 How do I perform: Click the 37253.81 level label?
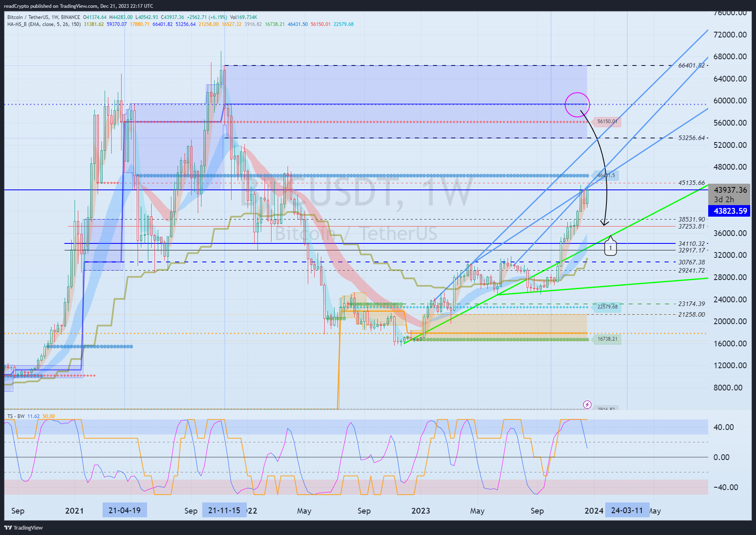click(x=691, y=227)
